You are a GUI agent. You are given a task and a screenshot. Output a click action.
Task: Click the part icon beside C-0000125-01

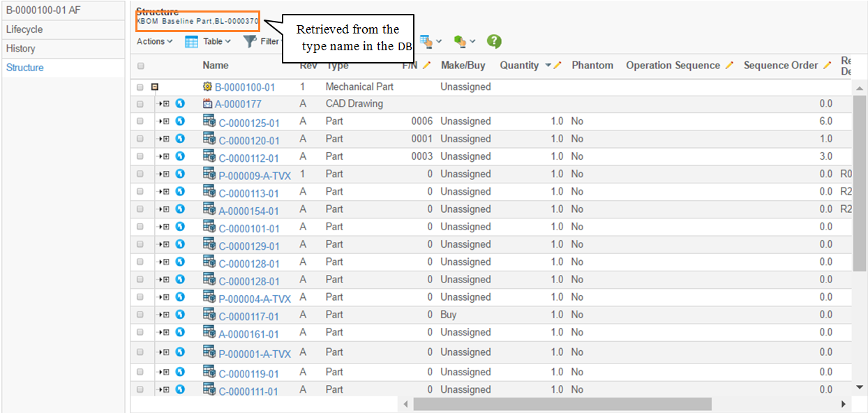[209, 121]
